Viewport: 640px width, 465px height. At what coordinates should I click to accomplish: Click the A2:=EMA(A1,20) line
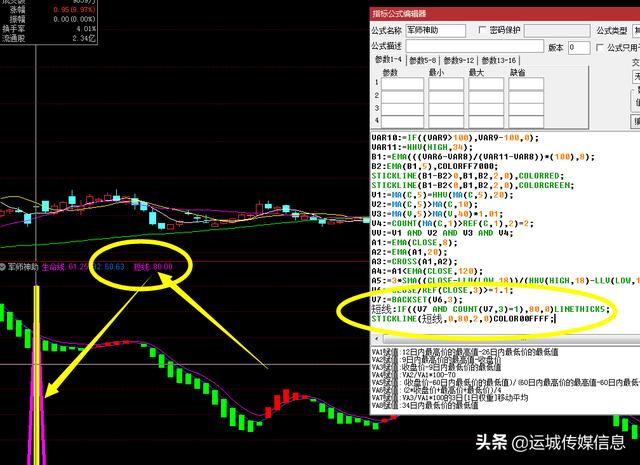(x=409, y=252)
